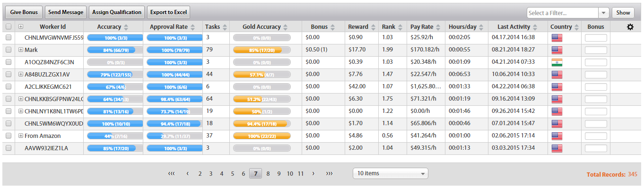Click Export to Excel button

169,12
